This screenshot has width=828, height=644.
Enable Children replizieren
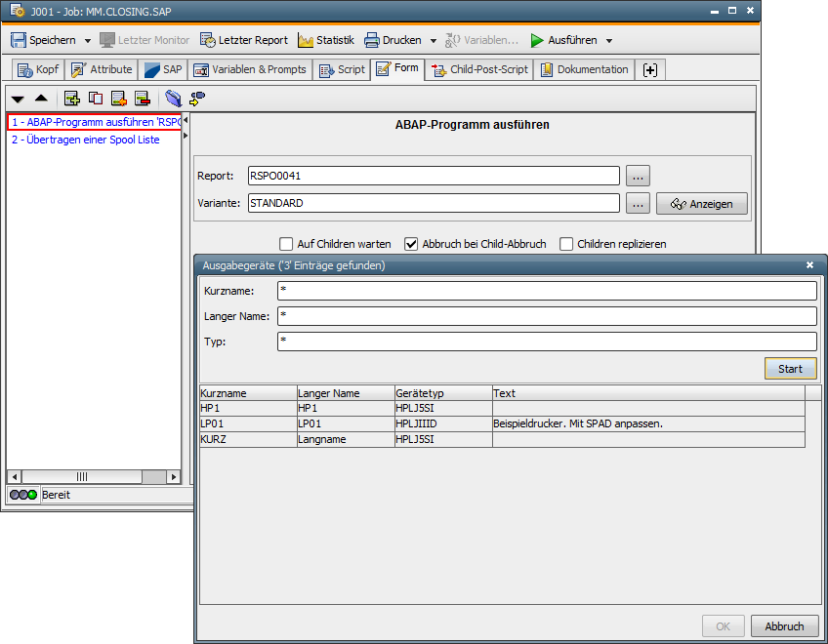[566, 244]
